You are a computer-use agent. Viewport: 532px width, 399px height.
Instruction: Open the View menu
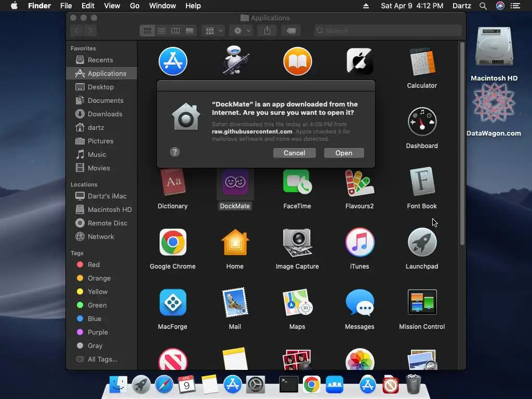112,6
